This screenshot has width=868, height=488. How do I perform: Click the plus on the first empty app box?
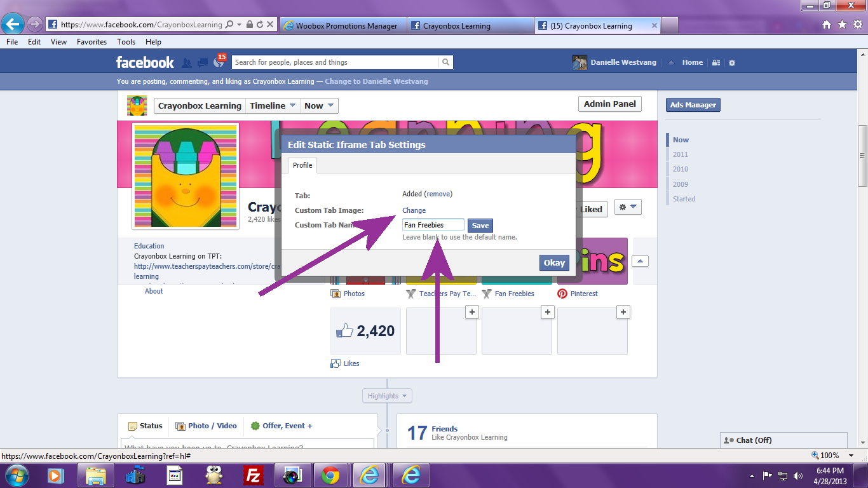tap(471, 312)
